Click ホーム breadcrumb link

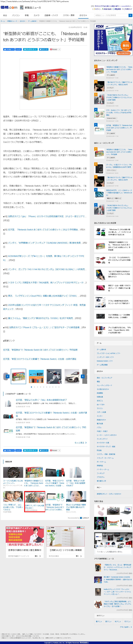click(3, 21)
